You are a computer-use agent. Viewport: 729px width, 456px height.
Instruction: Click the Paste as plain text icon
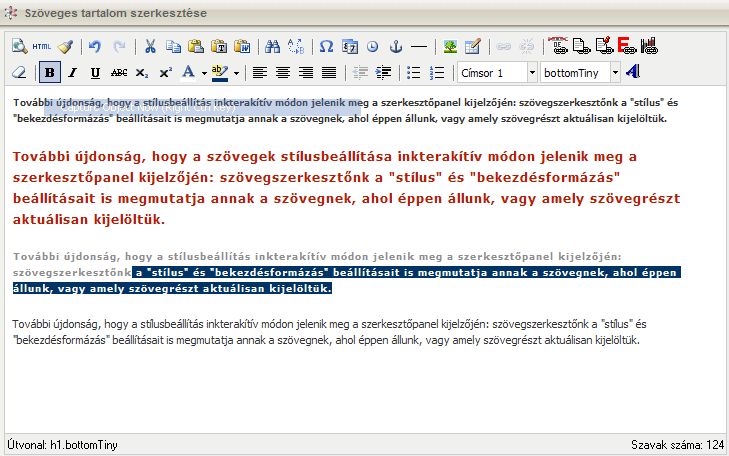click(x=219, y=46)
